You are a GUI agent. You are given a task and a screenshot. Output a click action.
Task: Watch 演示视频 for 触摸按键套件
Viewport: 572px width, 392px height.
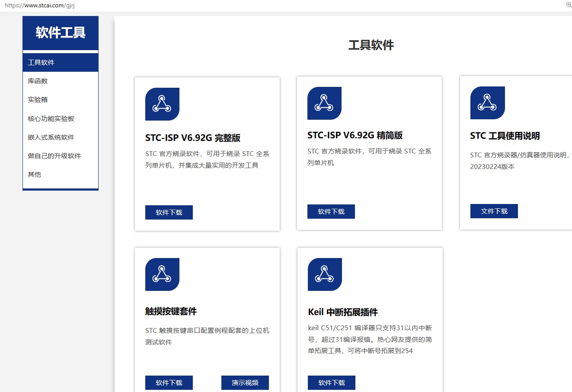pyautogui.click(x=245, y=382)
